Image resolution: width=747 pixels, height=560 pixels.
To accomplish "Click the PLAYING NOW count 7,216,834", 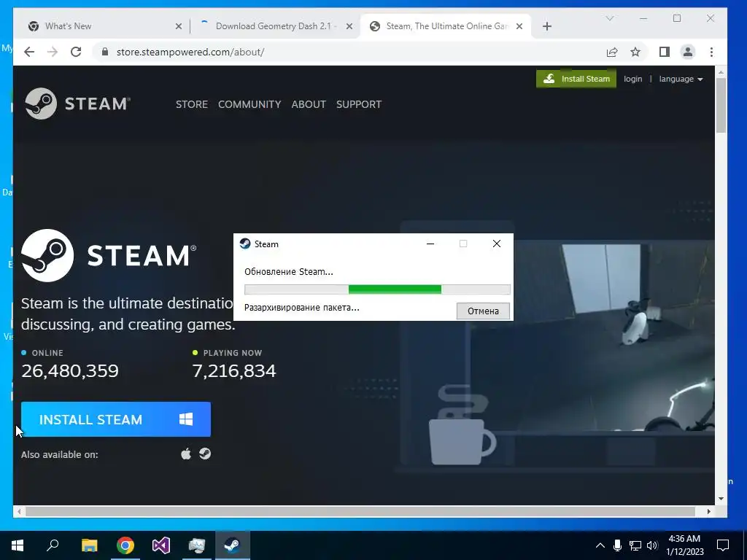I will (234, 370).
